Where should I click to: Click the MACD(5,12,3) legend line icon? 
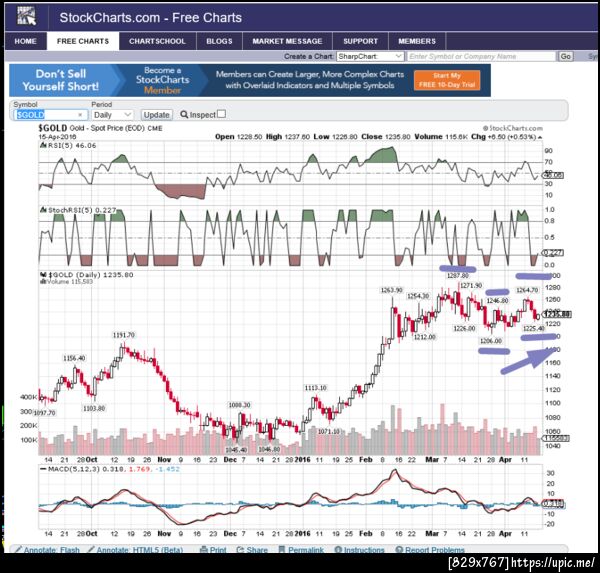coord(43,469)
